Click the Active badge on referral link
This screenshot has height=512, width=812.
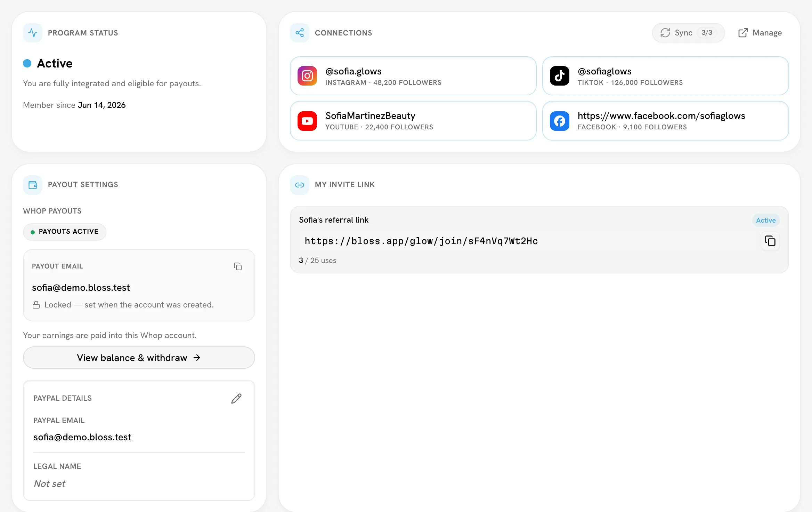766,220
